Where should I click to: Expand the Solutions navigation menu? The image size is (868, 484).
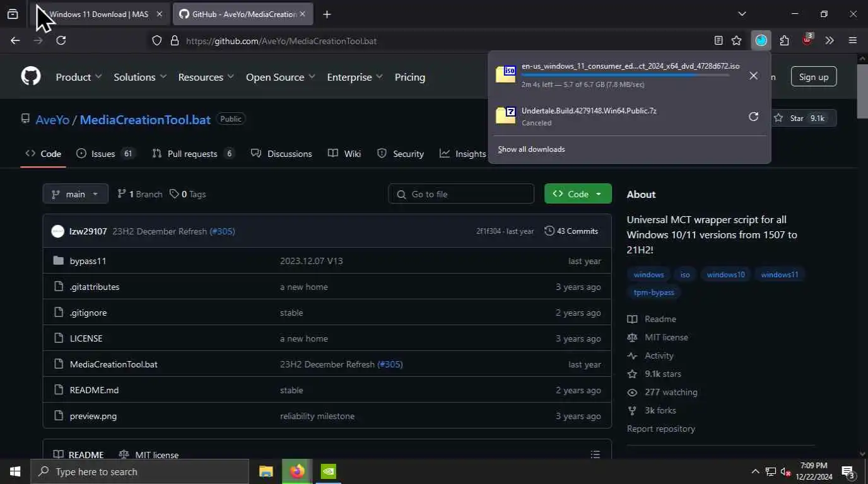point(140,77)
